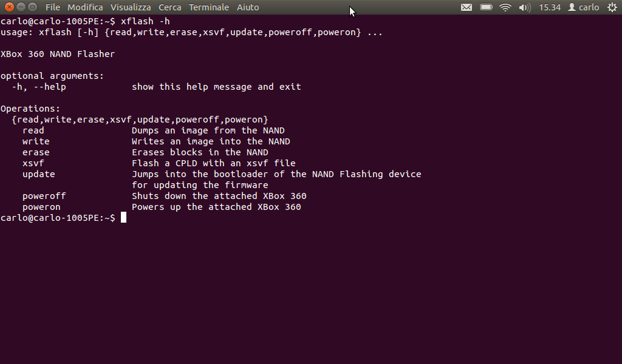Open the Aiuto menu
Image resolution: width=622 pixels, height=364 pixels.
pos(248,7)
